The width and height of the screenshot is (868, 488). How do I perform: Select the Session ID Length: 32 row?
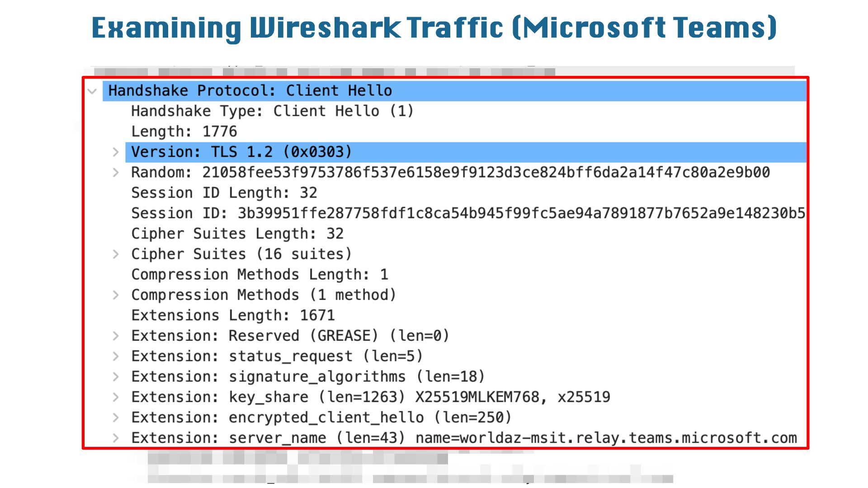[224, 193]
